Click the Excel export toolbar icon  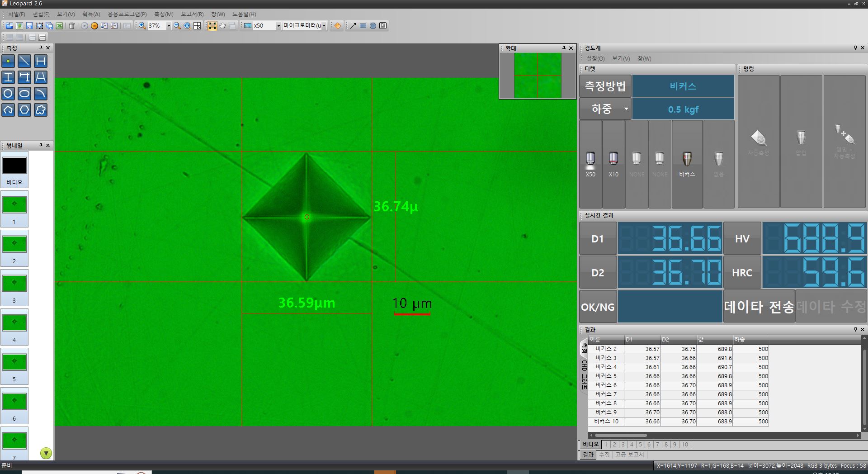[x=59, y=26]
